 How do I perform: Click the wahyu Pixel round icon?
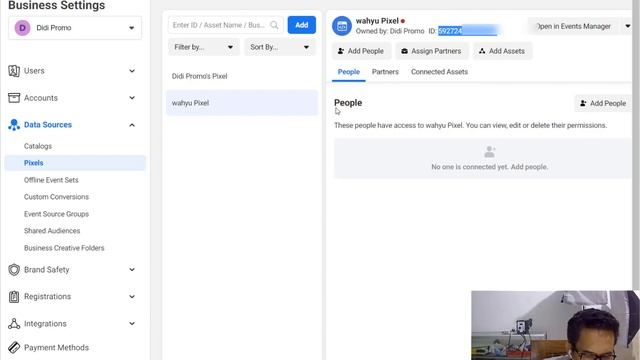click(x=342, y=26)
